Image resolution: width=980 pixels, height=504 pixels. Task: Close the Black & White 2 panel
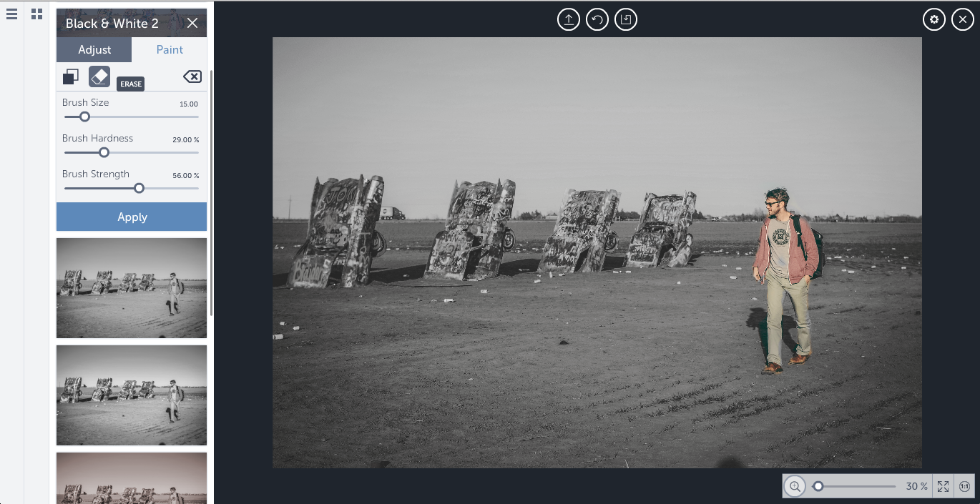[x=192, y=24]
